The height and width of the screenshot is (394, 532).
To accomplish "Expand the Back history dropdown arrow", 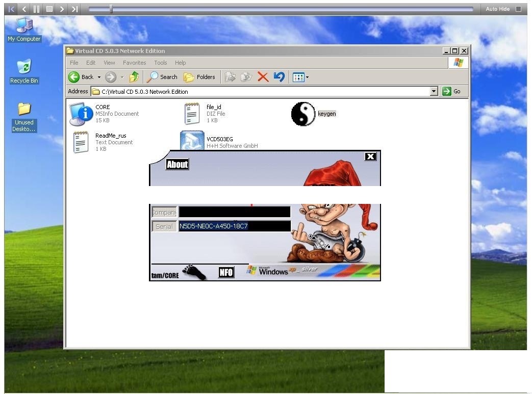I will [x=99, y=77].
